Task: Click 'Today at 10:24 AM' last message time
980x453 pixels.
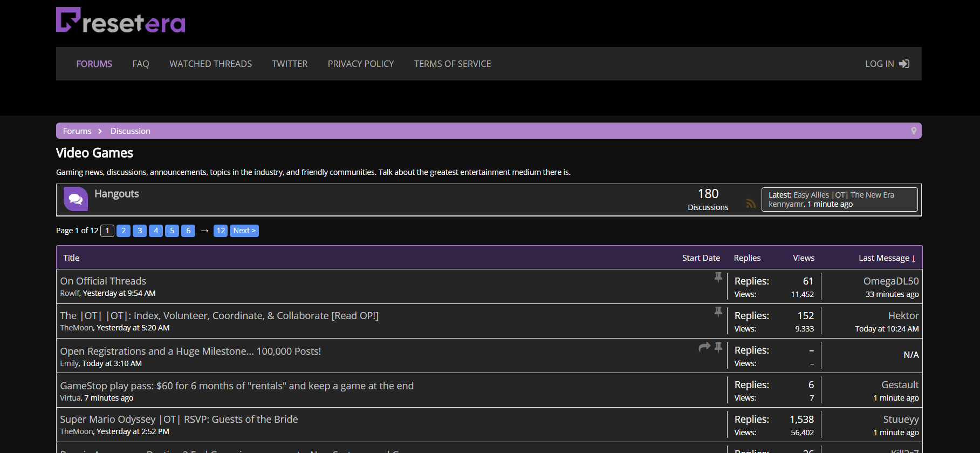Action: [x=887, y=329]
